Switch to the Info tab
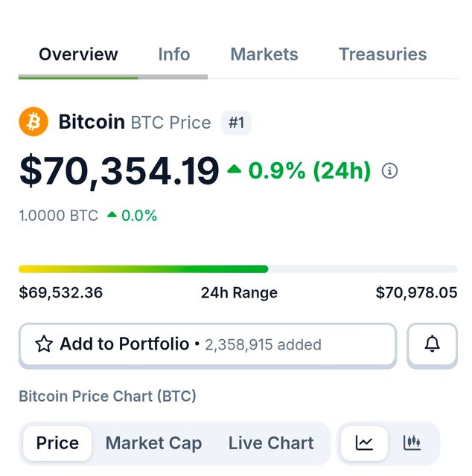The width and height of the screenshot is (472, 476). pyautogui.click(x=173, y=54)
